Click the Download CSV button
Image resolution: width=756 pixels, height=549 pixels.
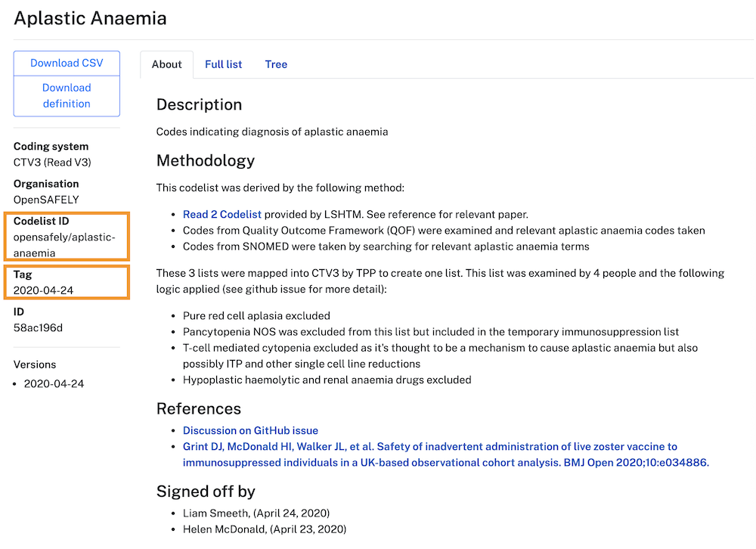67,63
